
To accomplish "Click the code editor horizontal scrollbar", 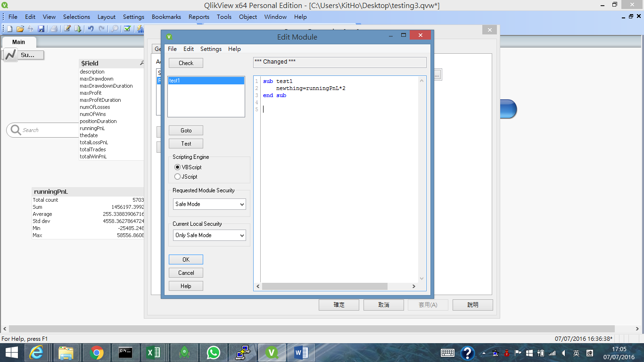I will [324, 287].
